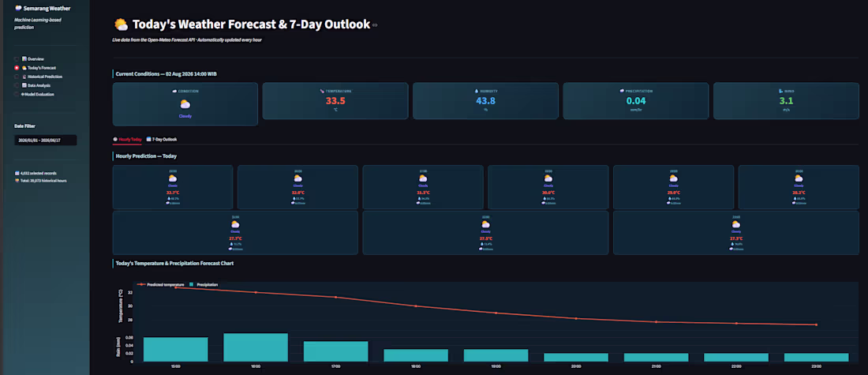Click the rain cloud icon beside PRECIPITATION
868x375 pixels.
point(622,91)
